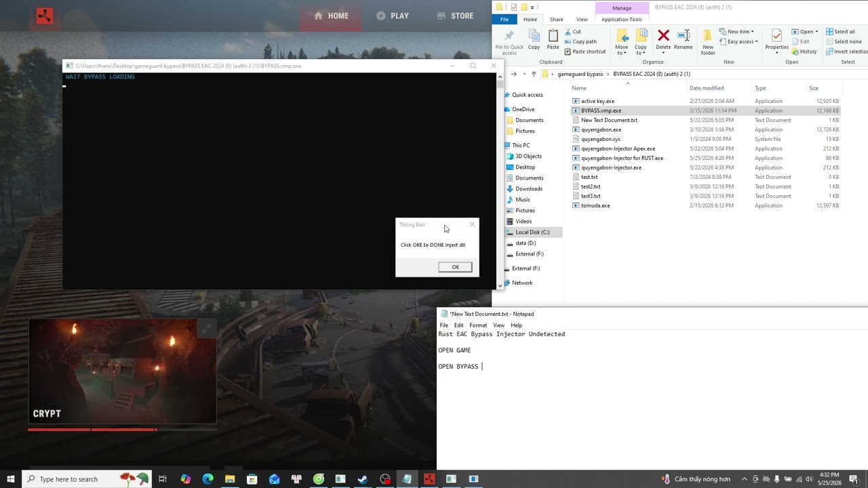Click gameguard bypass in the address path
Image resolution: width=868 pixels, height=488 pixels.
tap(580, 74)
